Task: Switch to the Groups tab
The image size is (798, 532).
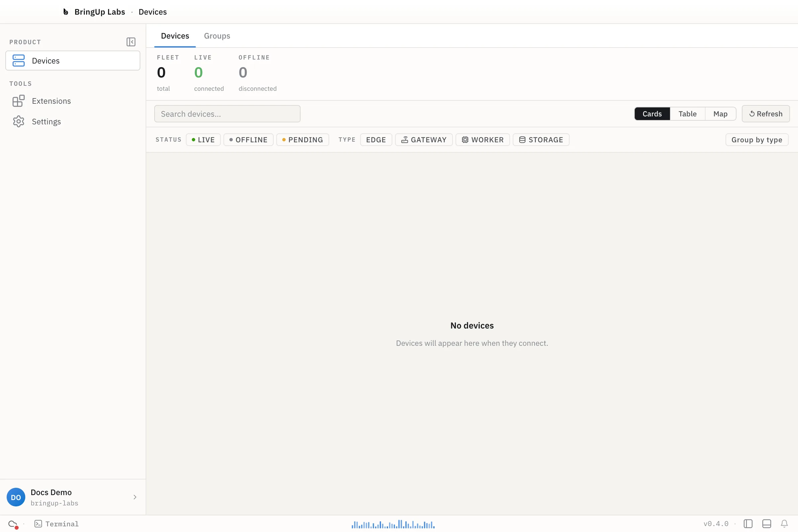Action: pos(217,36)
